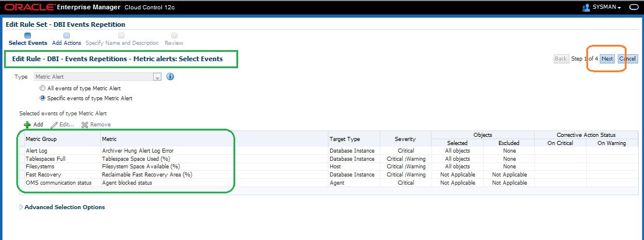644x240 pixels.
Task: Click Tablespace Space Used (%) cell
Action: [x=136, y=158]
